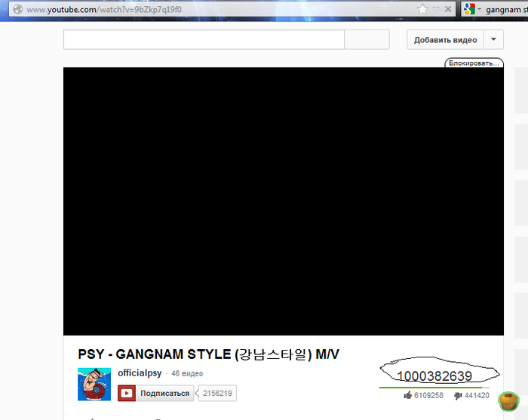Click the red YouTube subscribe icon
Screen dimensions: 528x420
click(127, 393)
